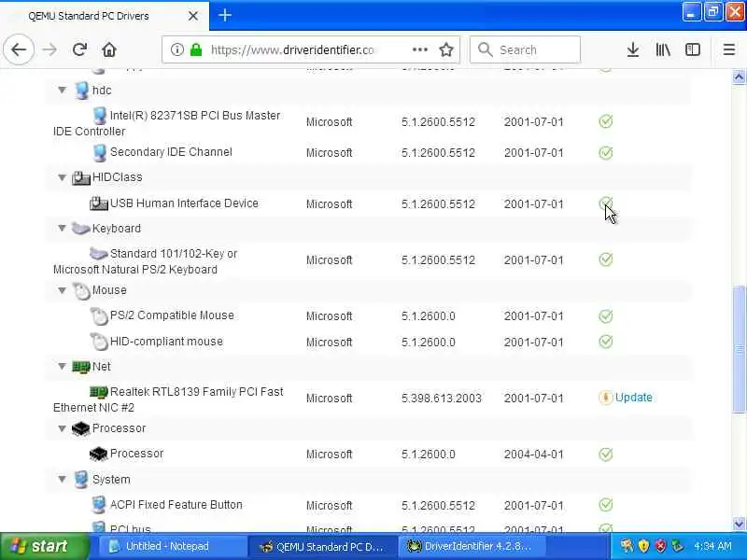Click the HIDClass category icon

click(x=81, y=177)
